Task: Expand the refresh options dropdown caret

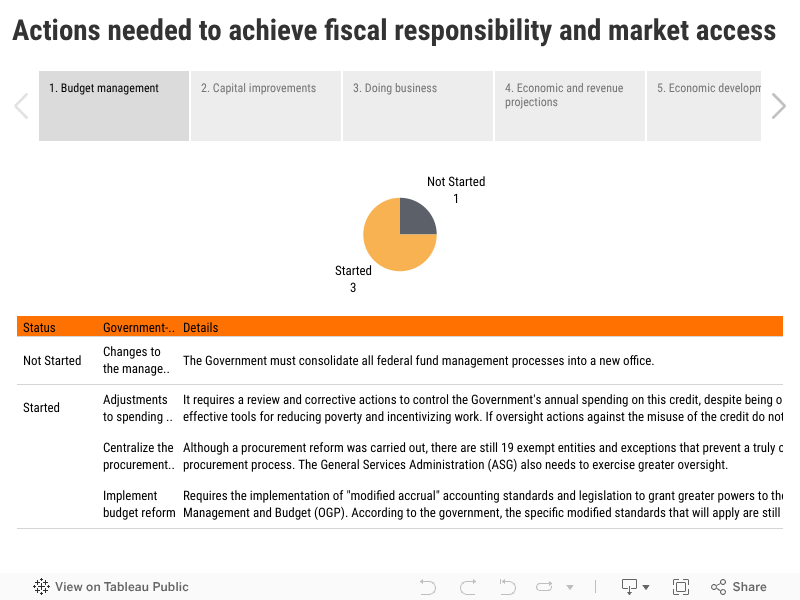Action: pos(570,588)
